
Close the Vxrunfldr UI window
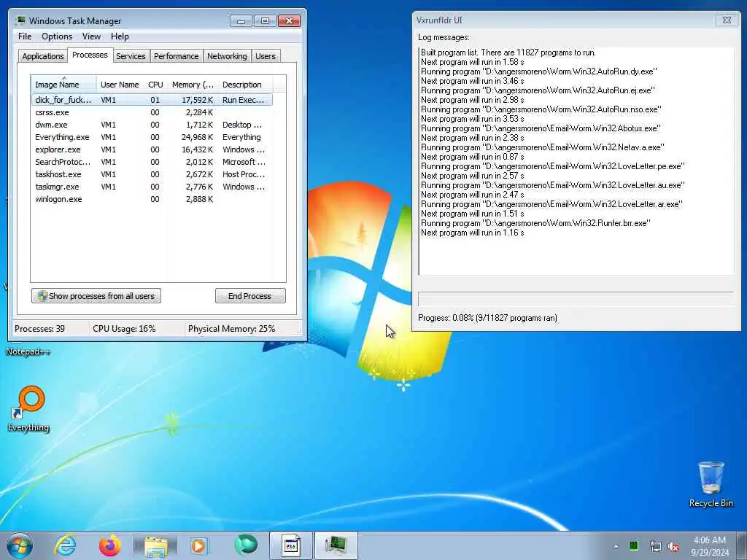point(727,20)
